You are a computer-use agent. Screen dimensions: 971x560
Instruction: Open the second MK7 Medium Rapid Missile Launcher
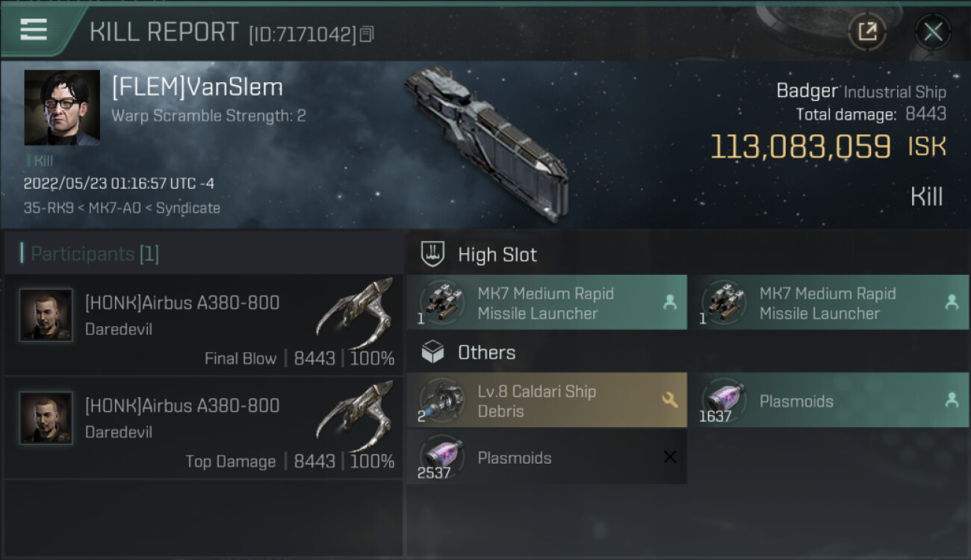(x=828, y=302)
